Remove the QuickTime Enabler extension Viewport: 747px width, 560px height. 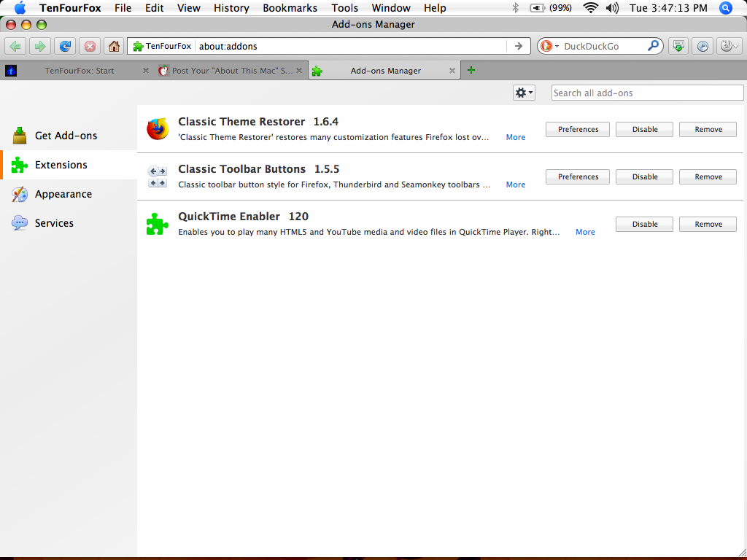pyautogui.click(x=708, y=225)
